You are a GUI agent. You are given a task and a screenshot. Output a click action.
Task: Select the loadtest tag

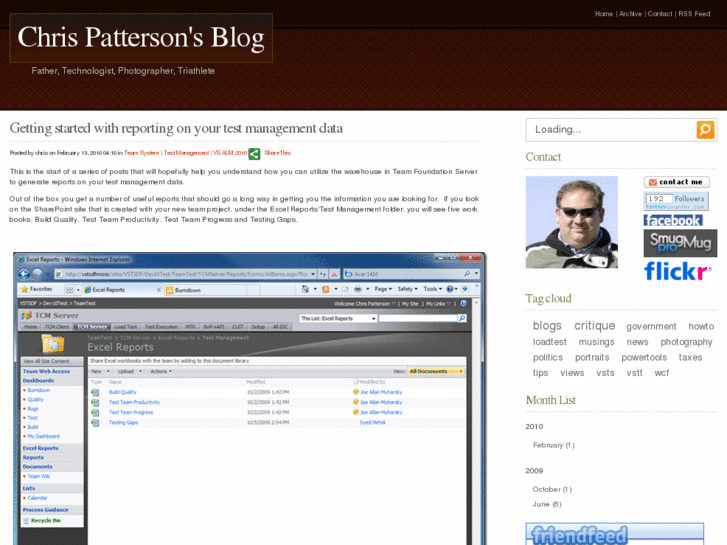pyautogui.click(x=549, y=342)
